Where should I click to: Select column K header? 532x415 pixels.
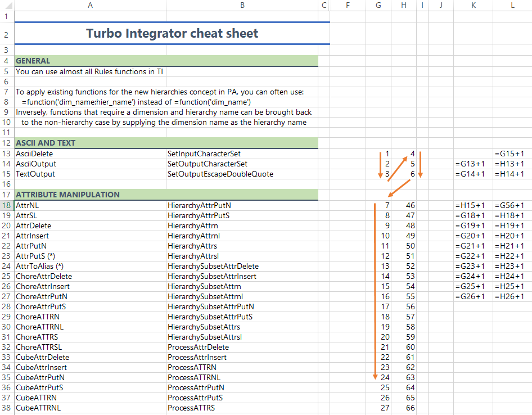[x=474, y=5]
